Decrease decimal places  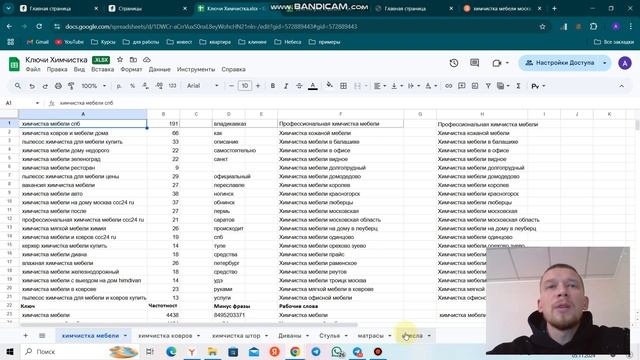click(145, 86)
